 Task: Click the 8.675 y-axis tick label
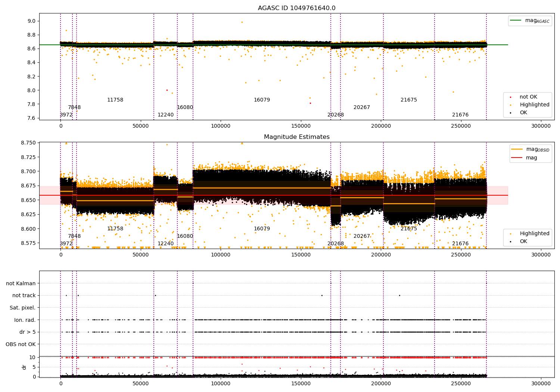click(x=29, y=186)
